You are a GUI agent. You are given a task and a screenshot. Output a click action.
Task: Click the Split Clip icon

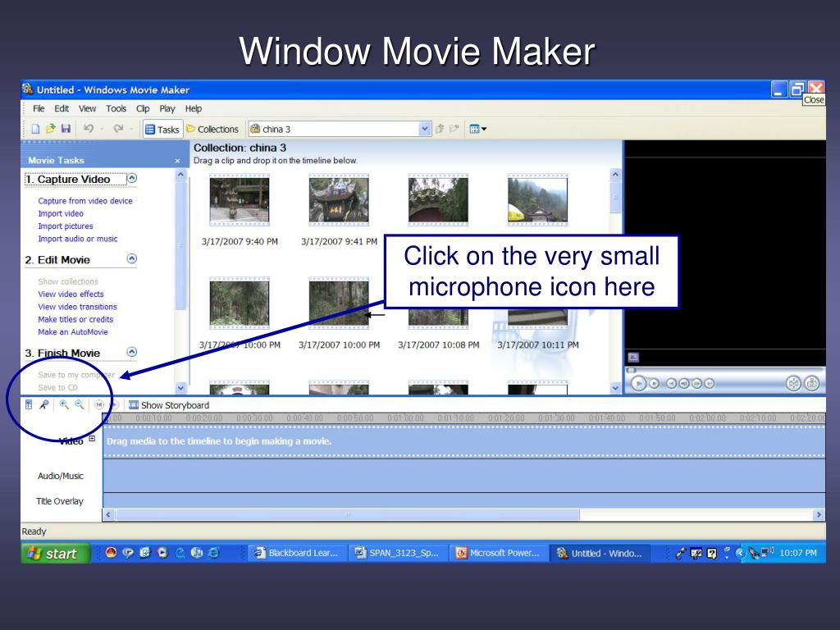[x=793, y=383]
